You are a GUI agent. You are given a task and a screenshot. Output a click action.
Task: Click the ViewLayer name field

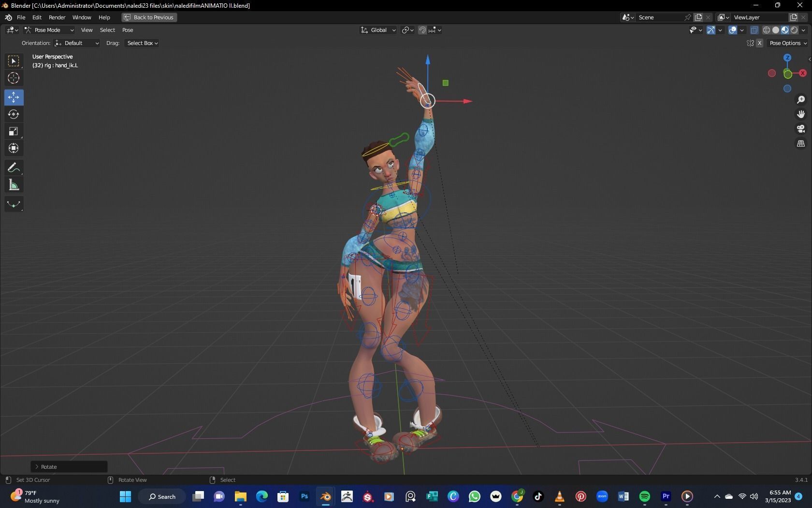tap(760, 17)
